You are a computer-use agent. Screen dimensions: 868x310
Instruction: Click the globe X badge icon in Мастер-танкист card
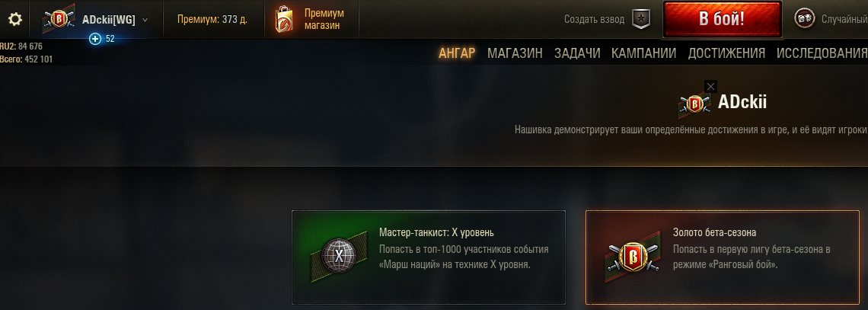[337, 256]
